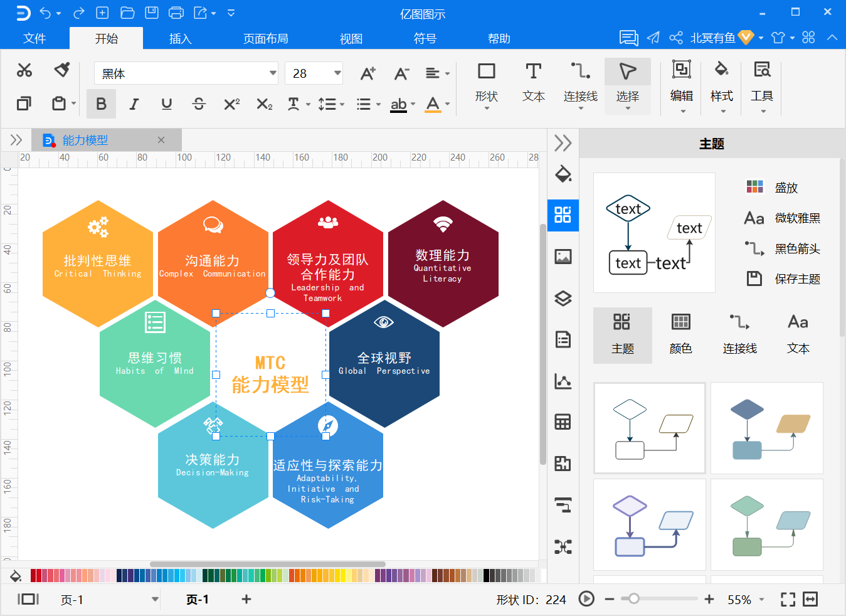Screen dimensions: 846x616
Task: Toggle Superscript formatting
Action: [231, 104]
